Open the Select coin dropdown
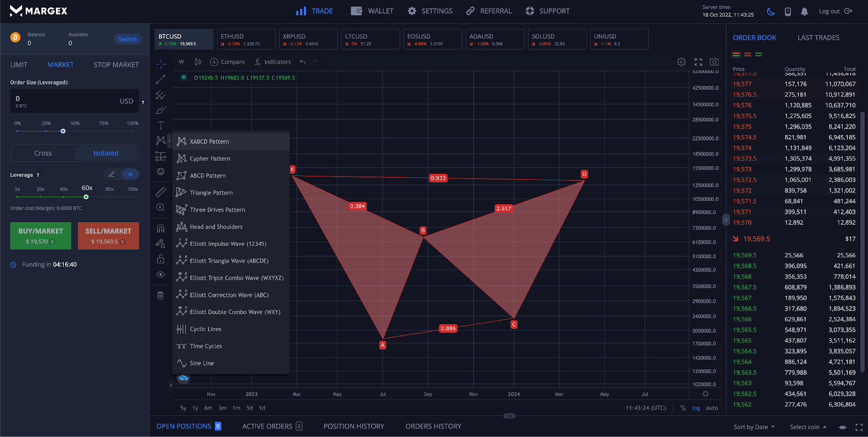868x437 pixels. (808, 427)
